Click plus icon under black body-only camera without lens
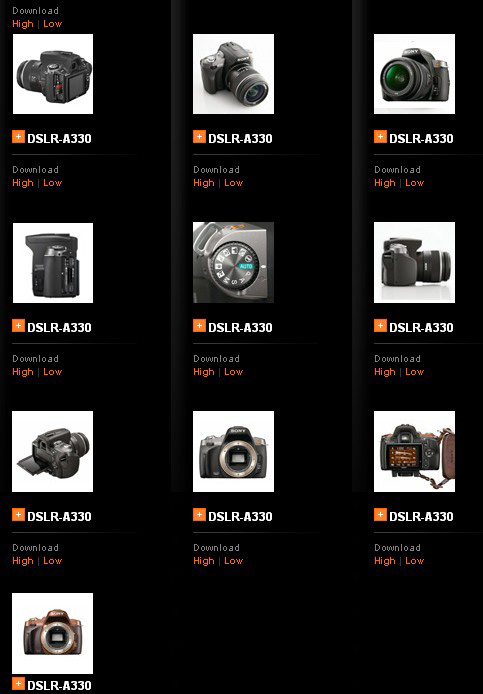This screenshot has height=694, width=483. point(199,515)
